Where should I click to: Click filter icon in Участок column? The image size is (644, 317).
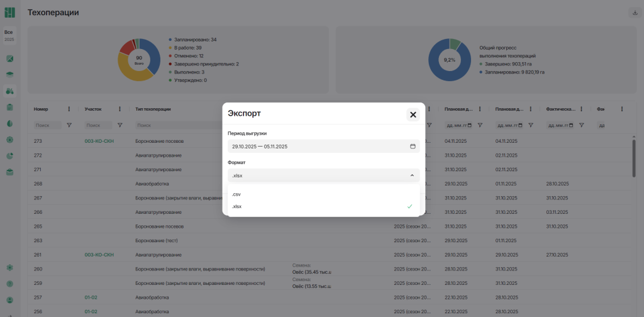click(x=119, y=125)
